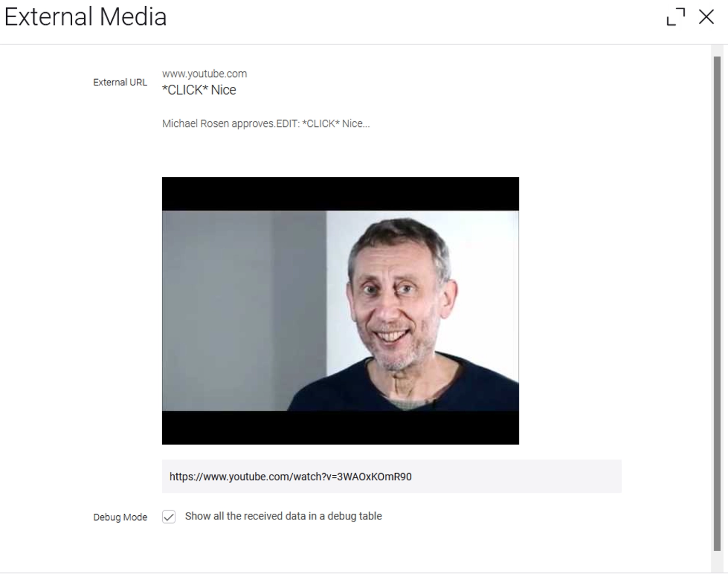
Task: Click the YouTube watch URL input field
Action: click(392, 476)
